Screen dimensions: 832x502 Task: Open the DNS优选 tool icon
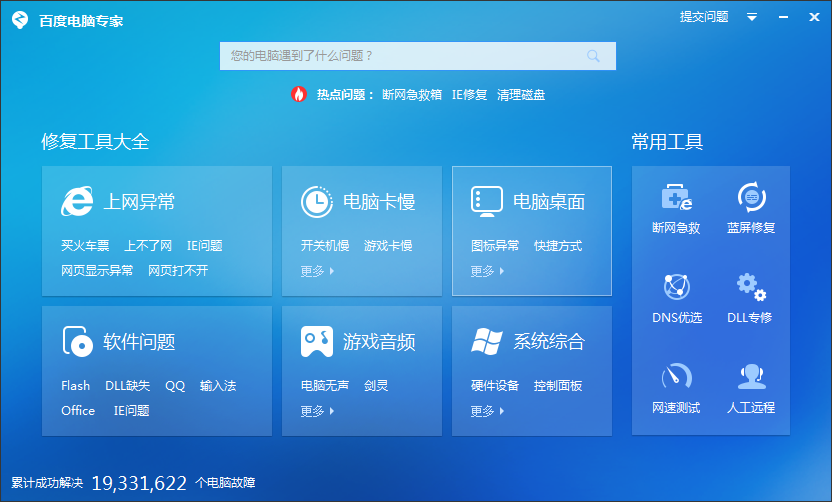click(676, 288)
